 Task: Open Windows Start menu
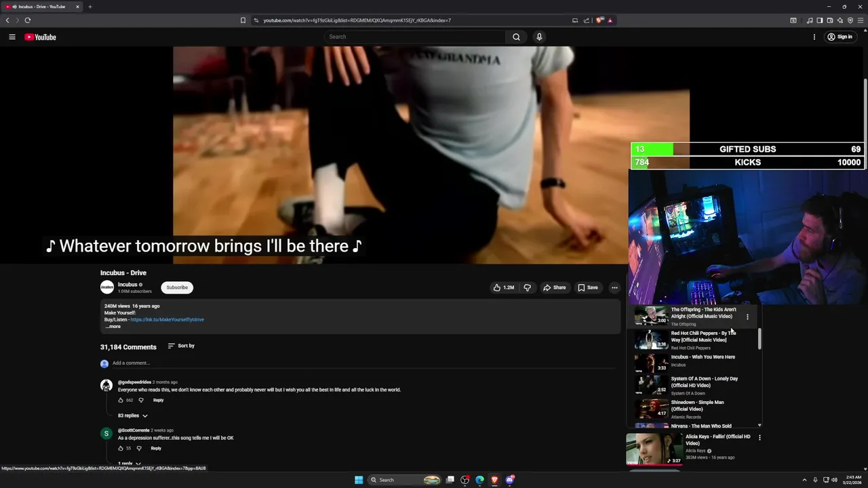tap(359, 480)
